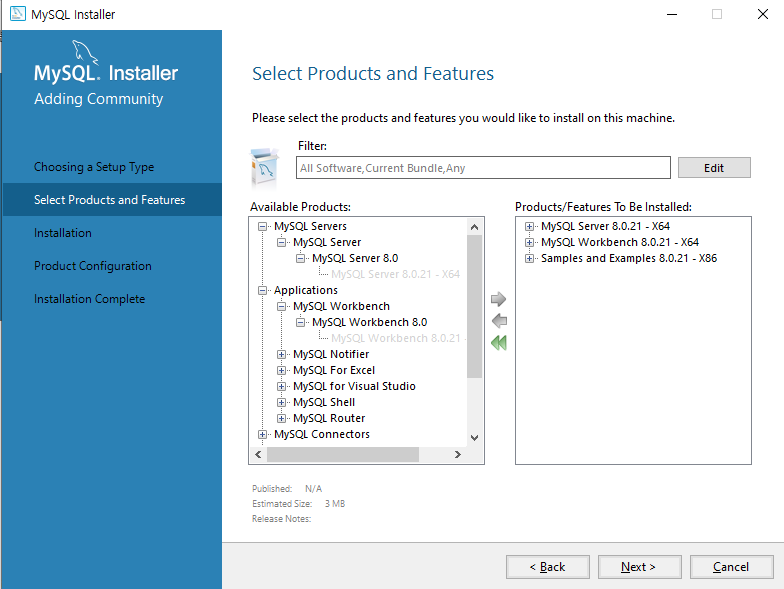Click the MySQL Installer title bar icon
784x589 pixels.
coord(18,14)
